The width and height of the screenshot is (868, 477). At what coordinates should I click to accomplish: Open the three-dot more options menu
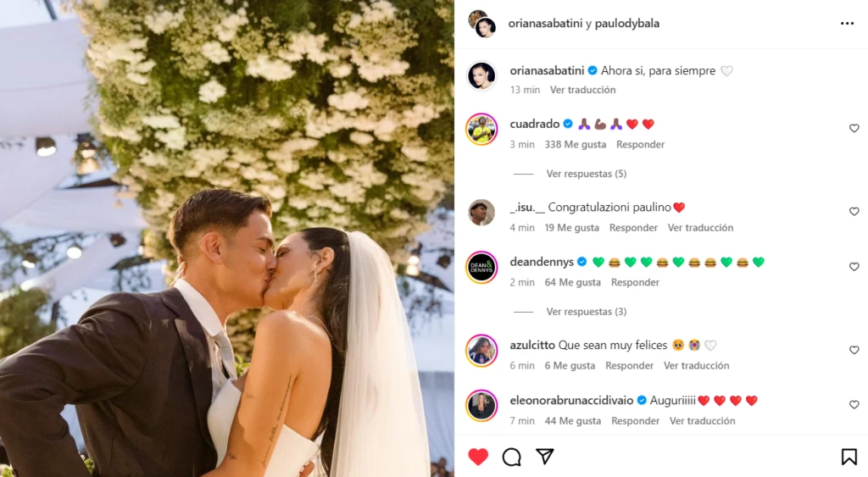[x=847, y=23]
